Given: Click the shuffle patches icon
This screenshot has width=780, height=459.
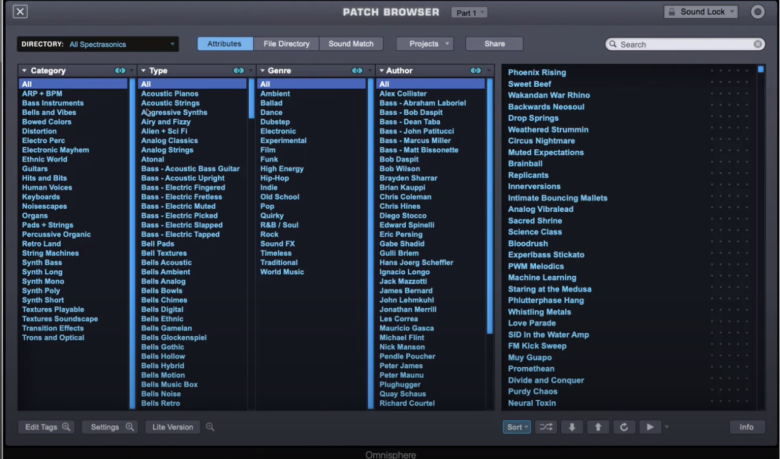Looking at the screenshot, I should click(x=546, y=427).
